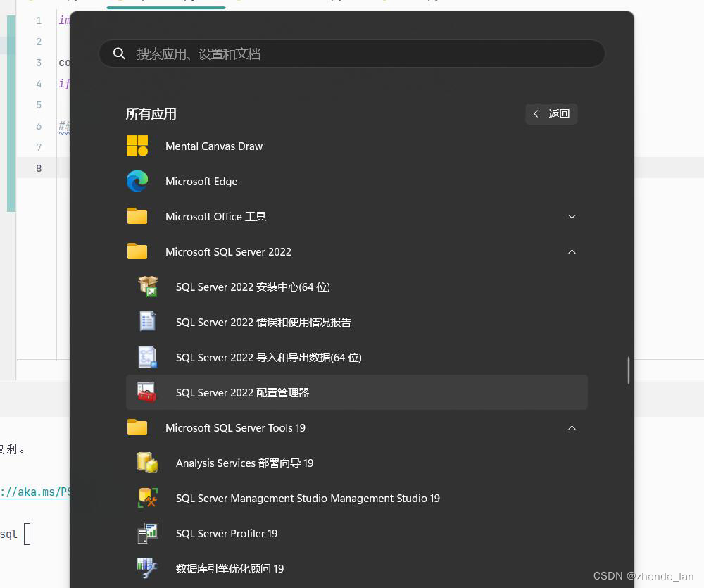The image size is (704, 588).
Task: Select SQL Server Profiler 19 text
Action: (227, 534)
